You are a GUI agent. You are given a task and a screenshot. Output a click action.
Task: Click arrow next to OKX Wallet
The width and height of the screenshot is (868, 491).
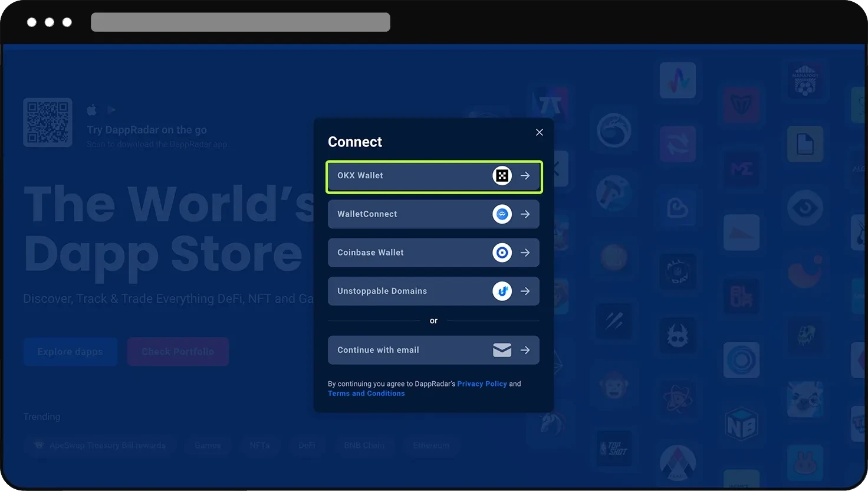pos(525,176)
